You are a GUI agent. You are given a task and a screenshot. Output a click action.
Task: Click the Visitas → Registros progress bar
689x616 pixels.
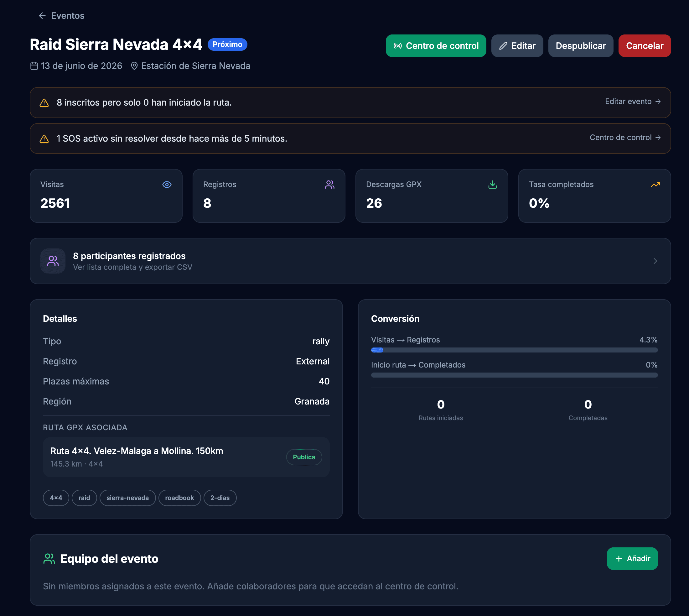tap(514, 350)
